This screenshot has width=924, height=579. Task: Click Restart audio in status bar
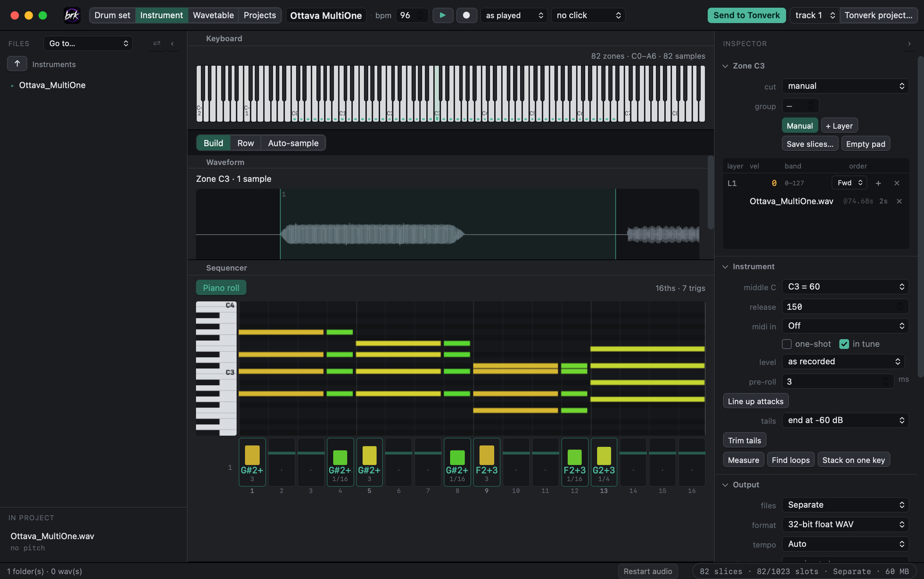[648, 571]
